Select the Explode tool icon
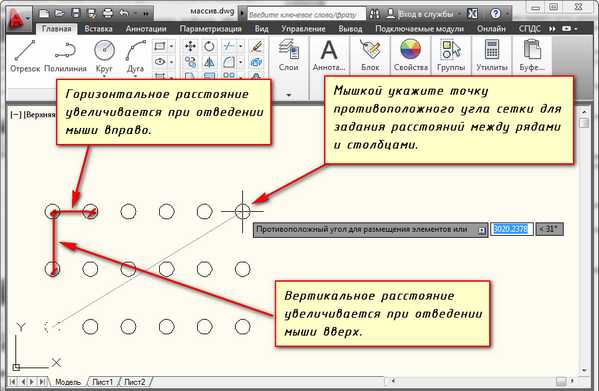This screenshot has height=391, width=599. 257,62
